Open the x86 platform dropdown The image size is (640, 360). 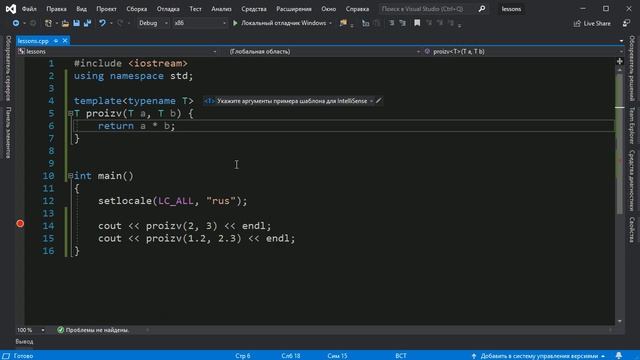tap(200, 23)
